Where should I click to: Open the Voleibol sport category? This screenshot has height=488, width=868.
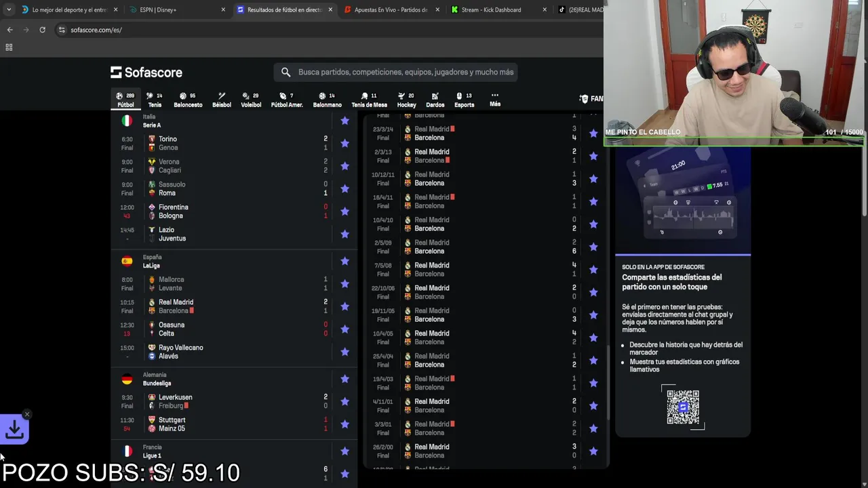251,100
